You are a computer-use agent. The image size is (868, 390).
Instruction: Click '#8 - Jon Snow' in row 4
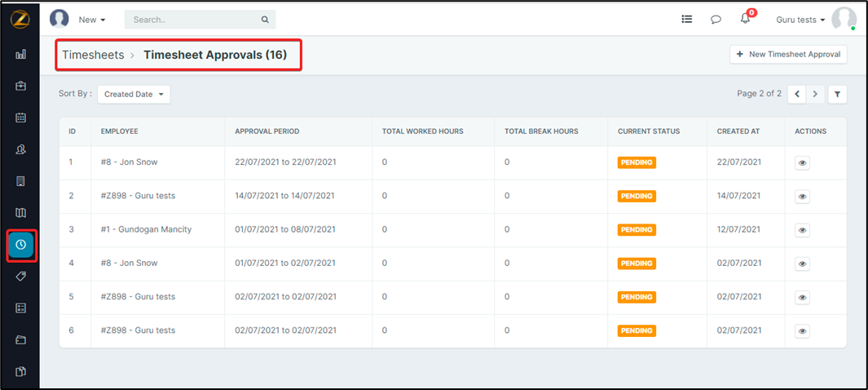tap(129, 264)
